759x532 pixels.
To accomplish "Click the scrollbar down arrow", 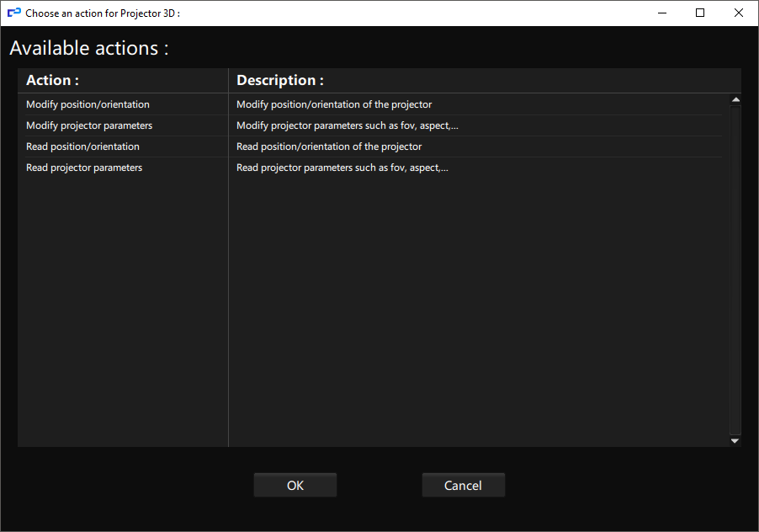I will [735, 440].
